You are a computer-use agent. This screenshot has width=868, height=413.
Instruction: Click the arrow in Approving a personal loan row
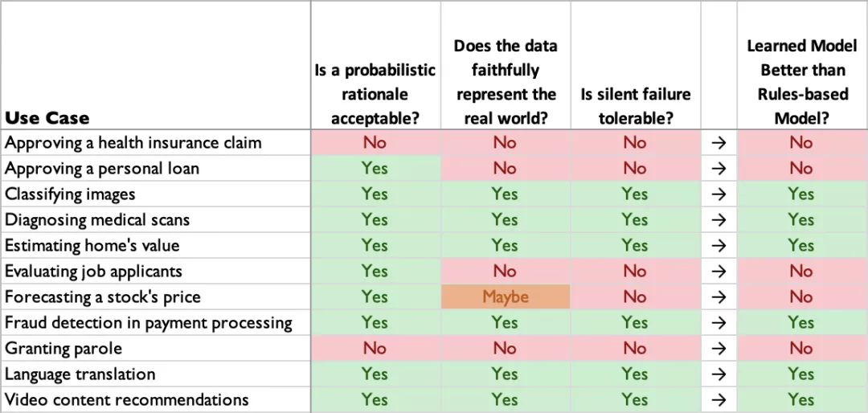(719, 169)
